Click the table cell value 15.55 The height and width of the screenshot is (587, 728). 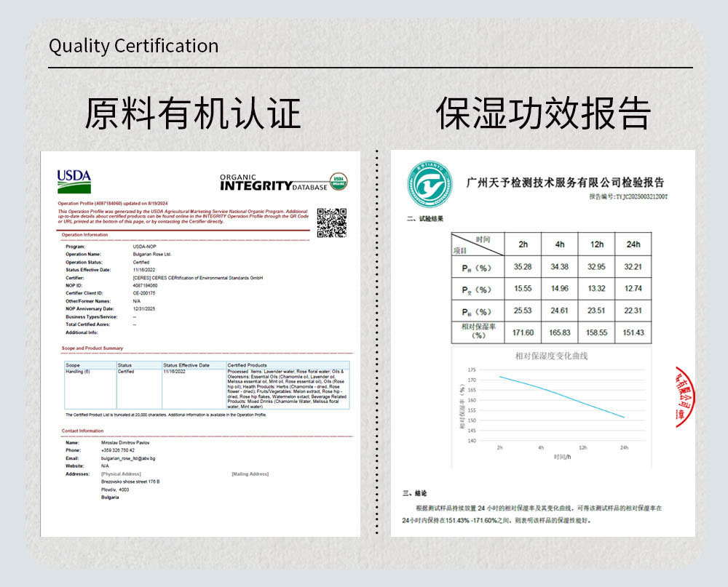523,289
